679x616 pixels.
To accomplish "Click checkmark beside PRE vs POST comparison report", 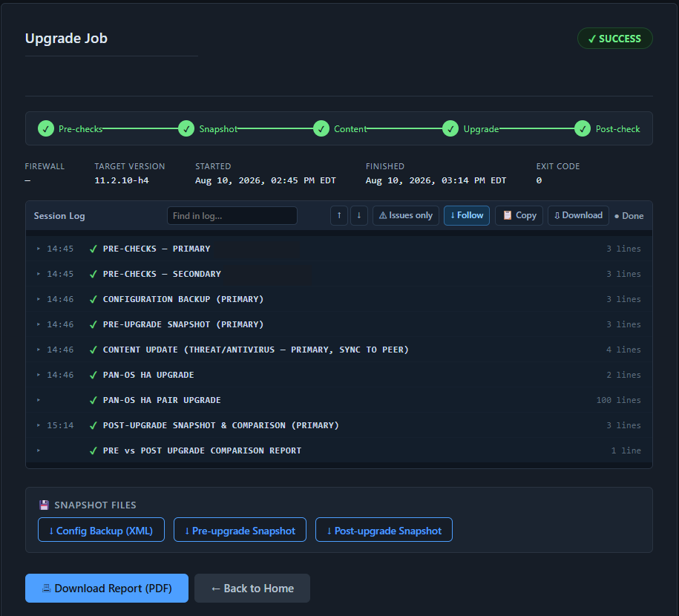I will pos(93,450).
